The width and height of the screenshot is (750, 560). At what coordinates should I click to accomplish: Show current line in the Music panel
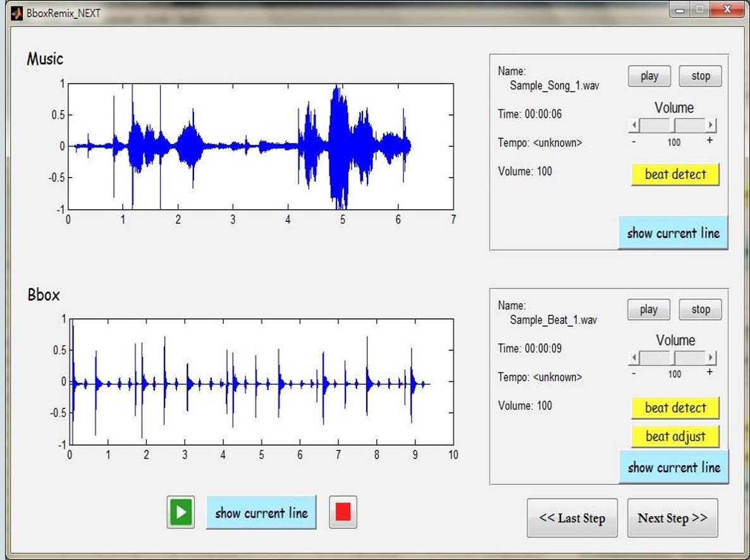point(673,233)
